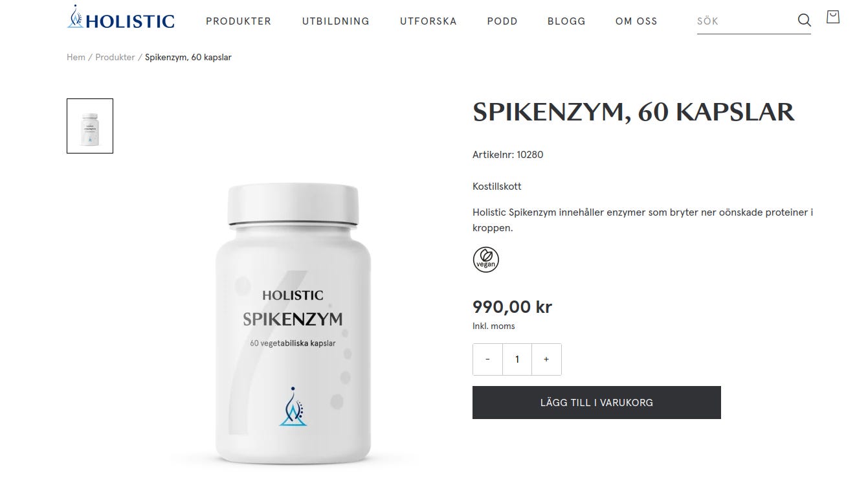This screenshot has width=868, height=489.
Task: Increase quantity with the plus button
Action: pyautogui.click(x=546, y=359)
